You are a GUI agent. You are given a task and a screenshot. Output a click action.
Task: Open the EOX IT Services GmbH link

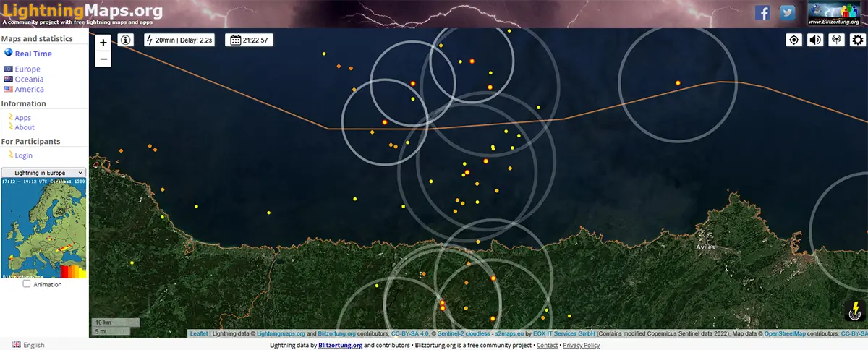564,334
